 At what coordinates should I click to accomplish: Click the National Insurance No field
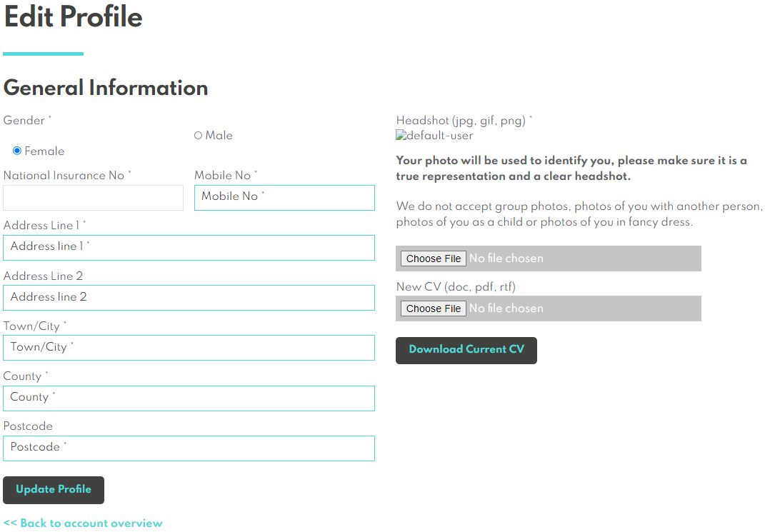93,198
